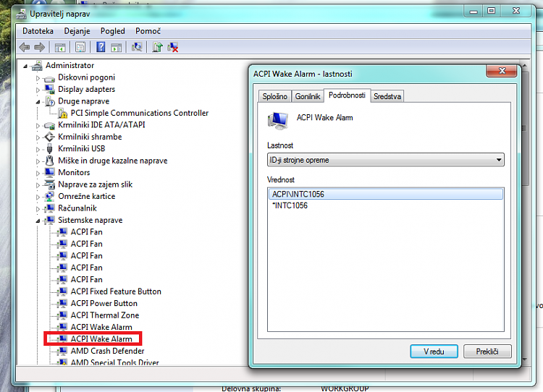The width and height of the screenshot is (543, 392).
Task: Switch to the Splošno tab
Action: pyautogui.click(x=274, y=96)
